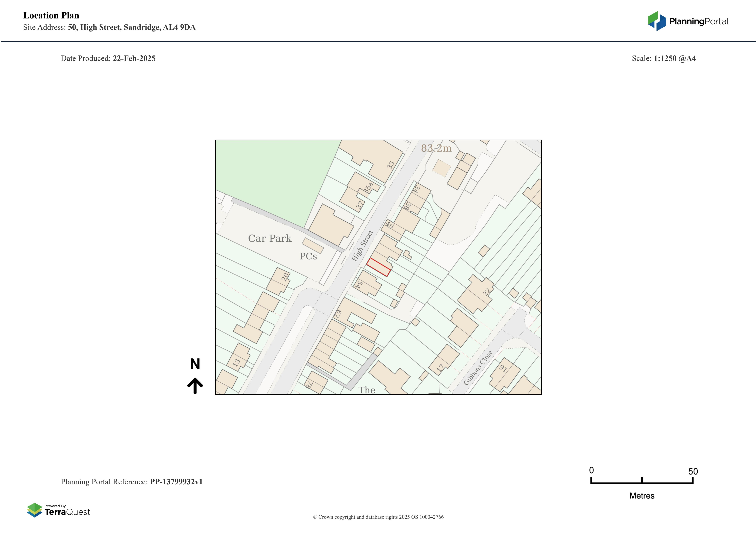
Task: Click the 83.2m spot height label
Action: pos(436,148)
